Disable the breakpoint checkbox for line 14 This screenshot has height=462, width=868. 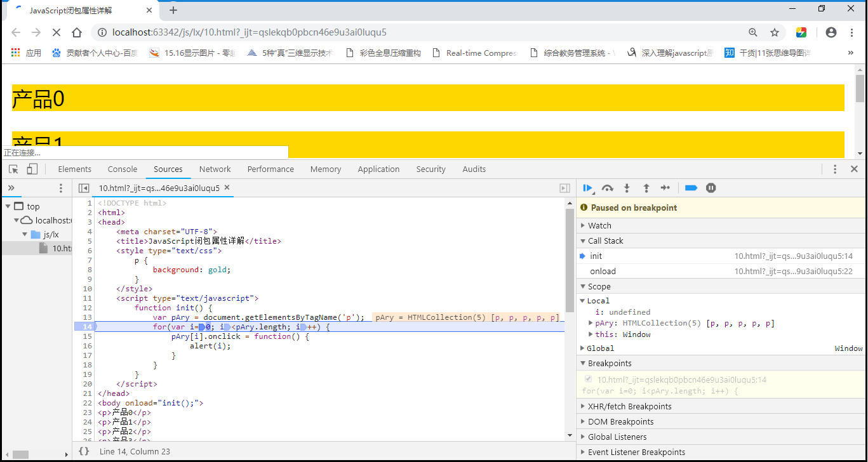588,379
